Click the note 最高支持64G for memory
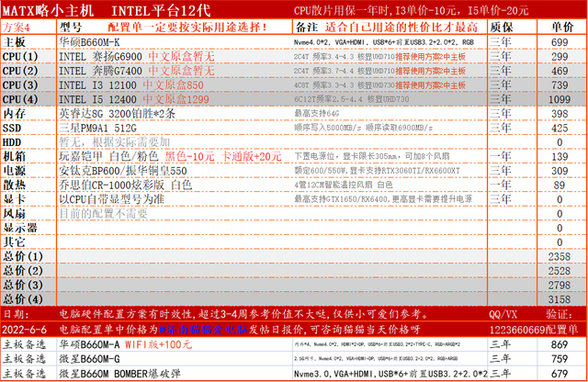This screenshot has height=382, width=588. pos(316,113)
